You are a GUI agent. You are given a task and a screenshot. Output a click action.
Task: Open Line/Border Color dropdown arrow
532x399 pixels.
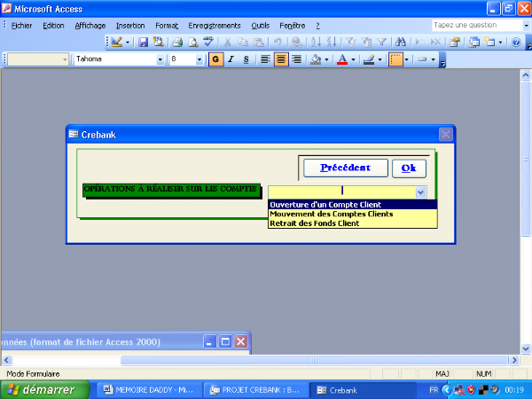coord(380,59)
